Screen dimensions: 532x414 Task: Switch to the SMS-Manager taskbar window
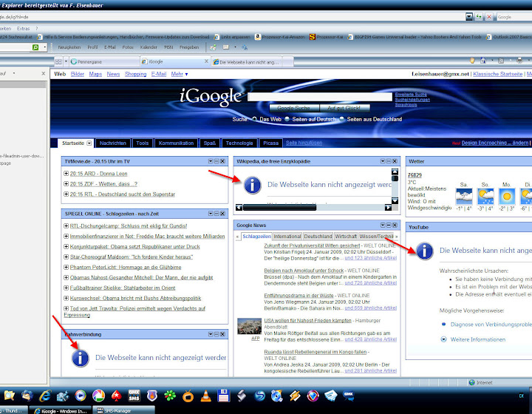coord(124,410)
